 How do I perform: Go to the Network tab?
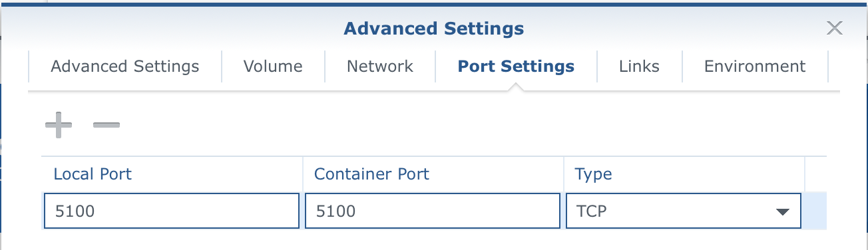point(380,66)
